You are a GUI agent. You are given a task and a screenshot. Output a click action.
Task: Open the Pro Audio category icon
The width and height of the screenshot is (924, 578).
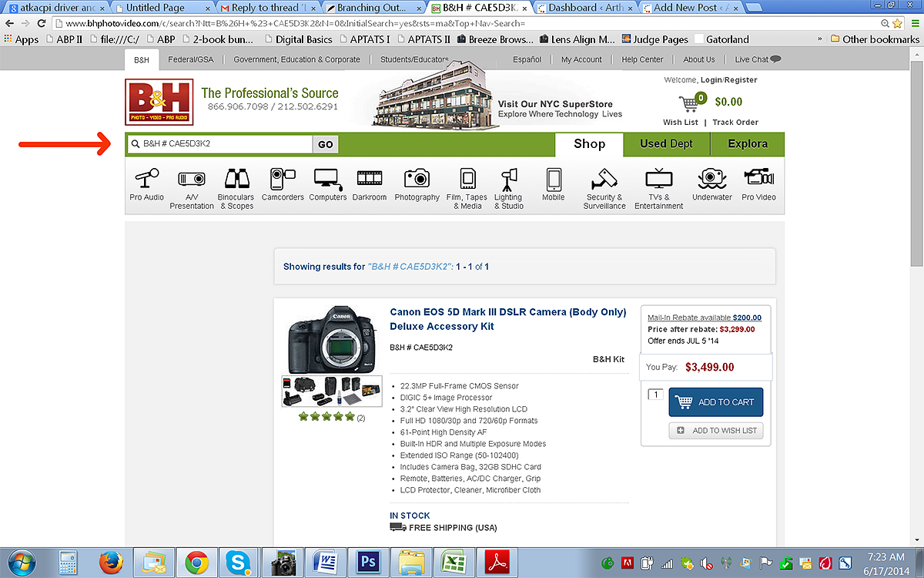pos(146,179)
